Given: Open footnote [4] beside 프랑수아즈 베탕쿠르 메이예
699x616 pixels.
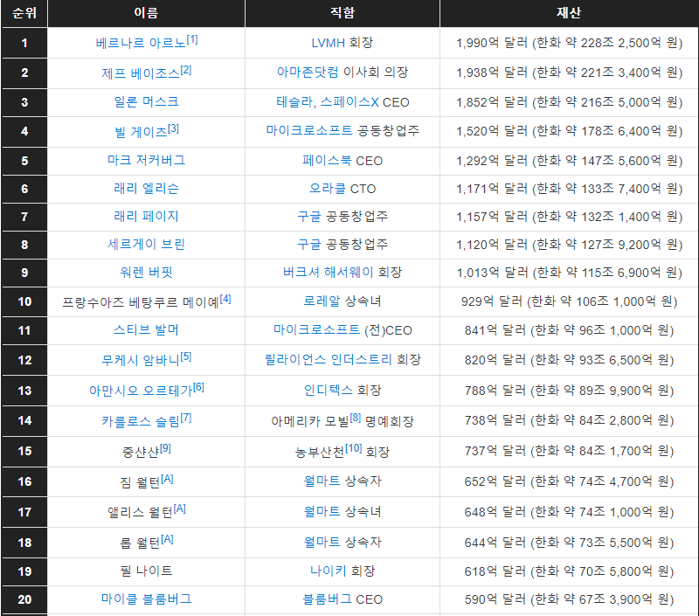Looking at the screenshot, I should pyautogui.click(x=225, y=299).
